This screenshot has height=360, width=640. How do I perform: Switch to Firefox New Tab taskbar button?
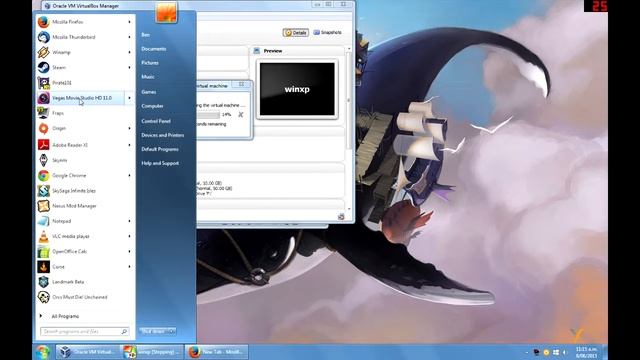(x=216, y=352)
